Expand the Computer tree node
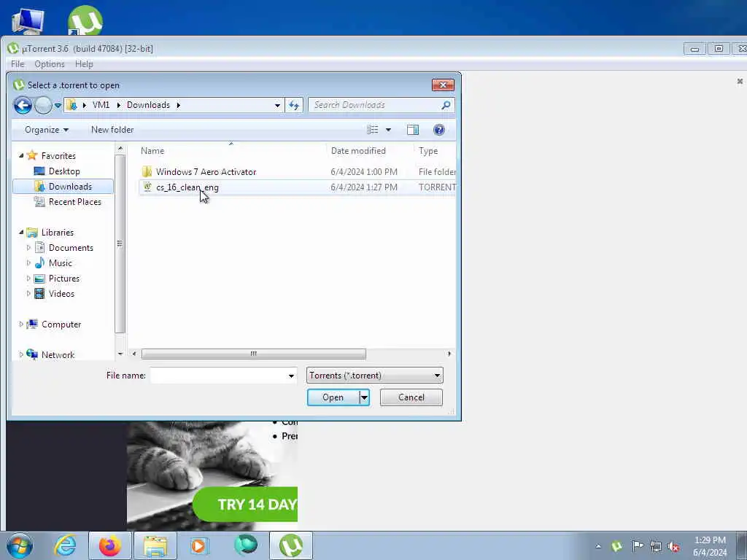 coord(21,324)
